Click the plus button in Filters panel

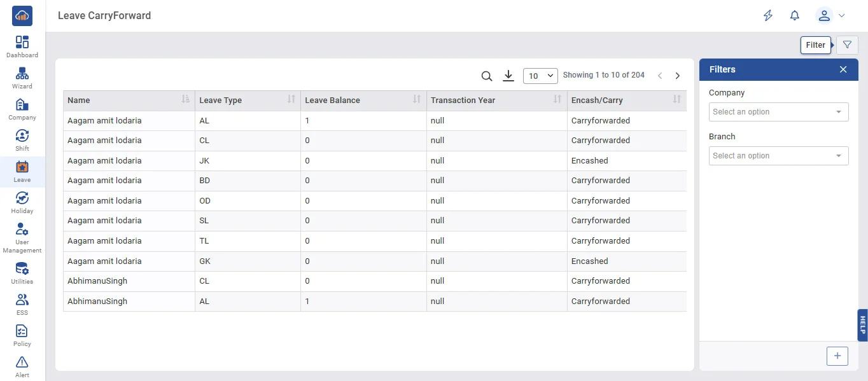[x=837, y=356]
